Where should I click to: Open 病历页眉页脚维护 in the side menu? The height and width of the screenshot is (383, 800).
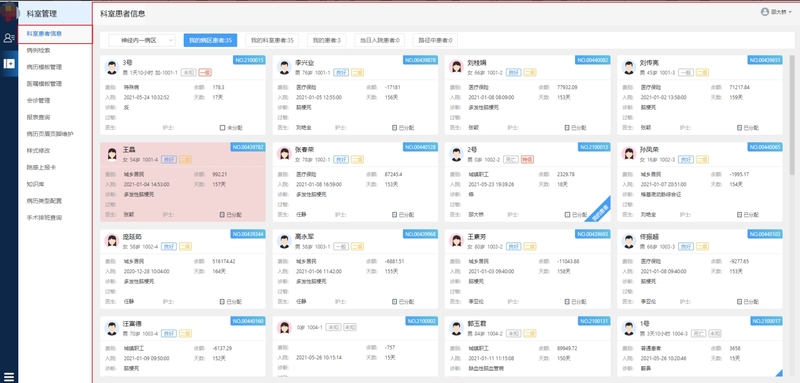pyautogui.click(x=50, y=134)
